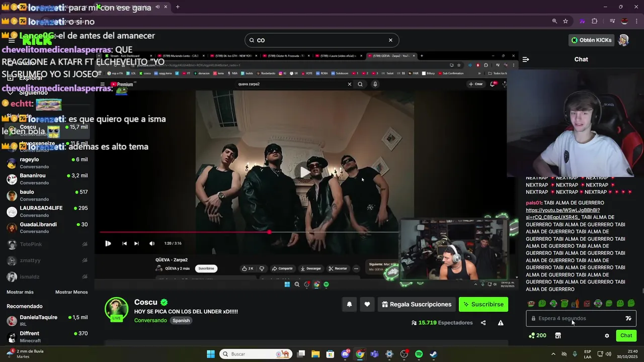The height and width of the screenshot is (362, 644).
Task: Toggle the heart follow button for Coscu
Action: coord(367,304)
